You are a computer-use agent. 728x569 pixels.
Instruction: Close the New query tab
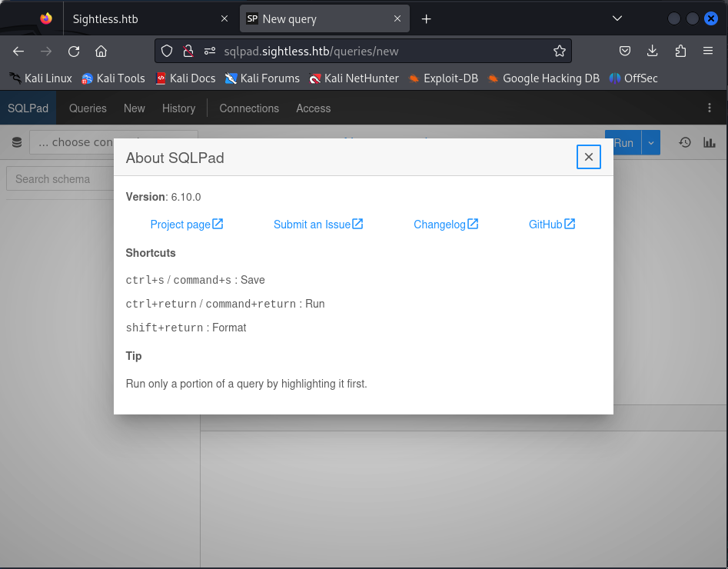397,18
